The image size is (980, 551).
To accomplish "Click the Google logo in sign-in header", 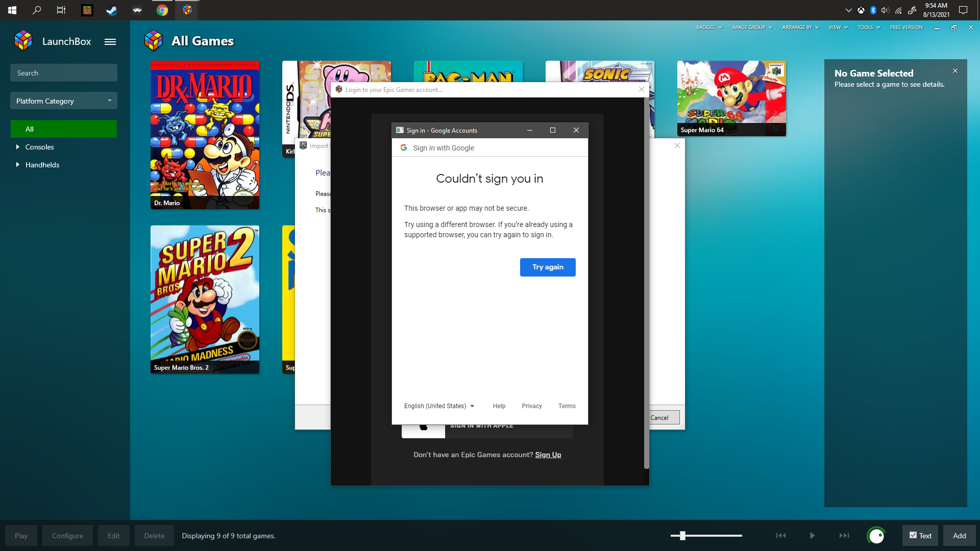I will click(404, 147).
